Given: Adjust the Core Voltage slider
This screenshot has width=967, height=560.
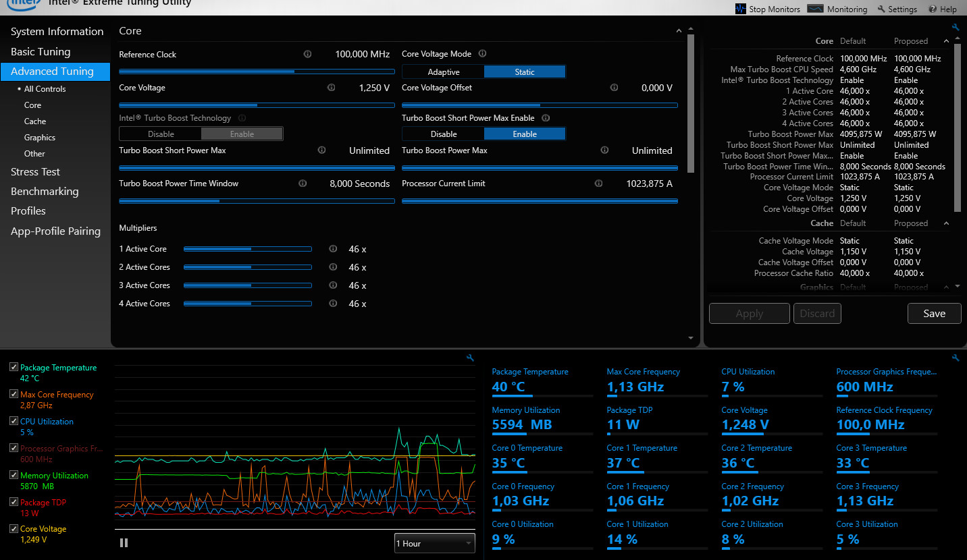Looking at the screenshot, I should point(257,105).
